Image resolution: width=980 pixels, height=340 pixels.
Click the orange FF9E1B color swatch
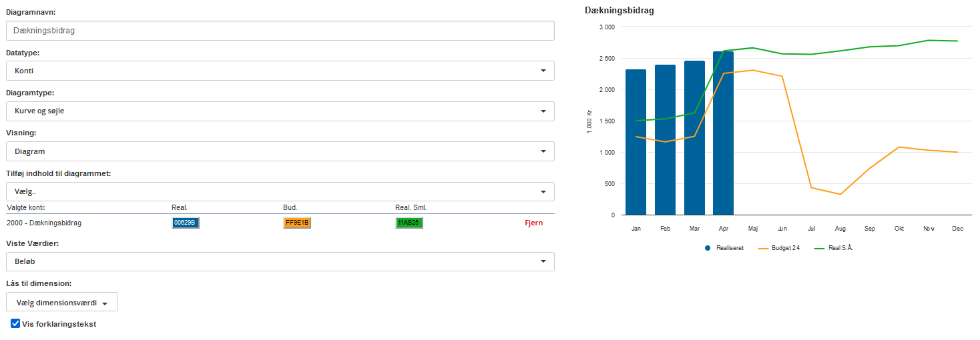coord(297,223)
